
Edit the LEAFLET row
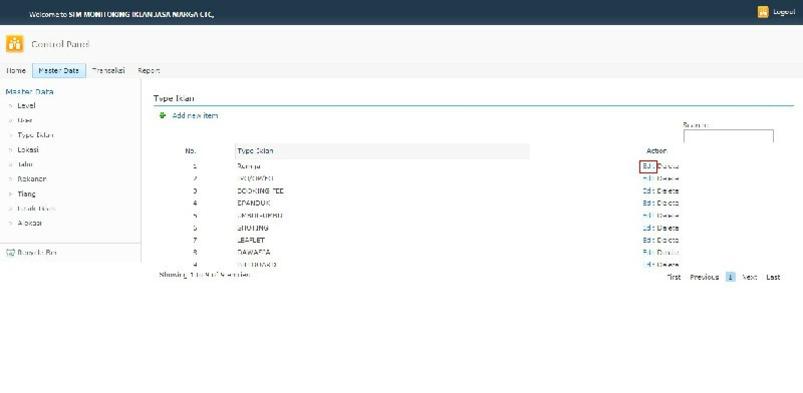[648, 240]
